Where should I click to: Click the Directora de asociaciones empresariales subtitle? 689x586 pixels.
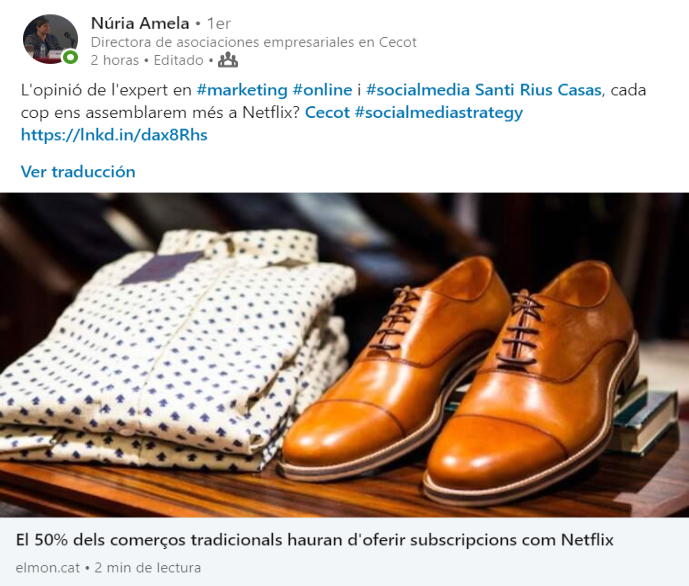[254, 42]
